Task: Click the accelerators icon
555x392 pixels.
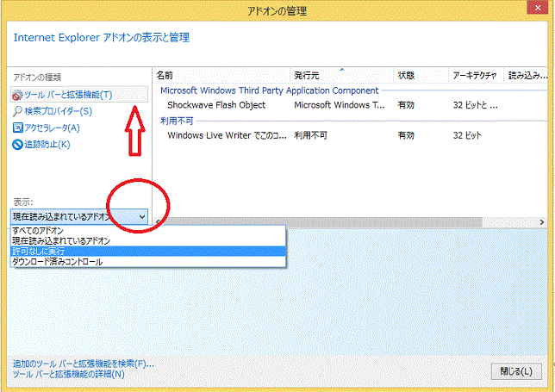Action: (18, 128)
